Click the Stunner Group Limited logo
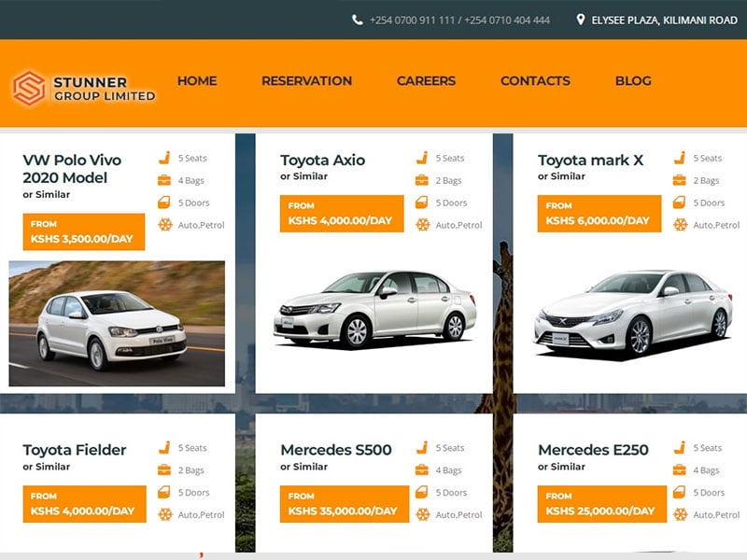Screen dimensions: 747x560 pos(84,88)
